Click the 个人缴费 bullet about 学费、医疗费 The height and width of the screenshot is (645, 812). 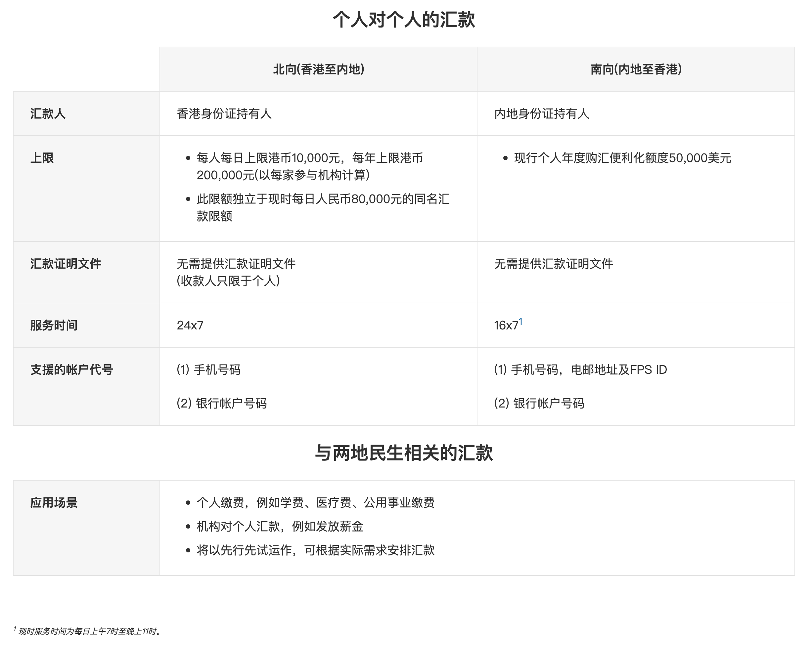click(x=315, y=502)
